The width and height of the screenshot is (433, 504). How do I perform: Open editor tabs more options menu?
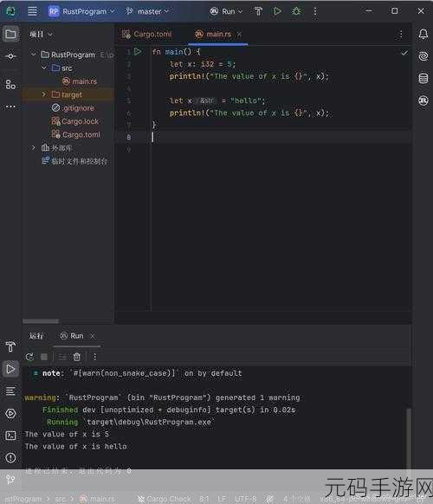click(x=401, y=34)
